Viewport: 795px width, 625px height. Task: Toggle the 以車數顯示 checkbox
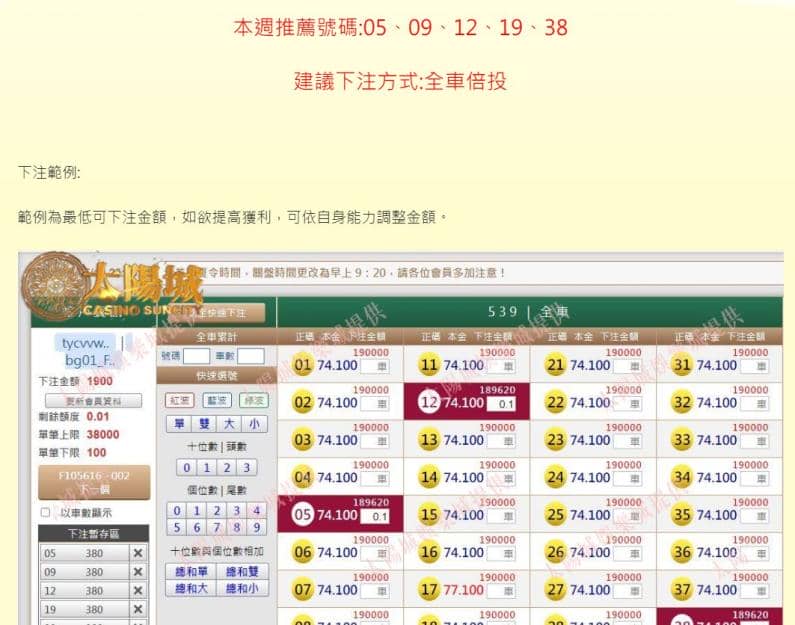pyautogui.click(x=45, y=512)
